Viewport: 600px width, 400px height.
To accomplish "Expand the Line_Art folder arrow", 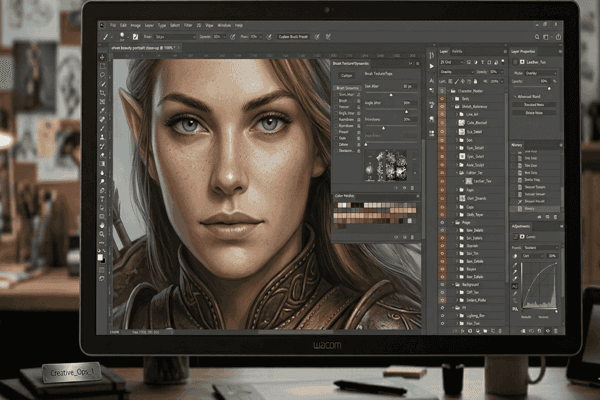I will 457,114.
